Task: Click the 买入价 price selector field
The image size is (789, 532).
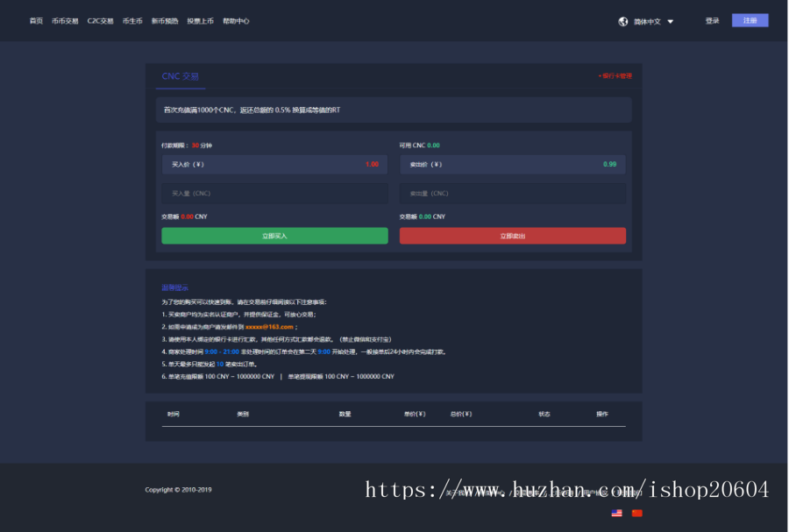Action: 274,164
